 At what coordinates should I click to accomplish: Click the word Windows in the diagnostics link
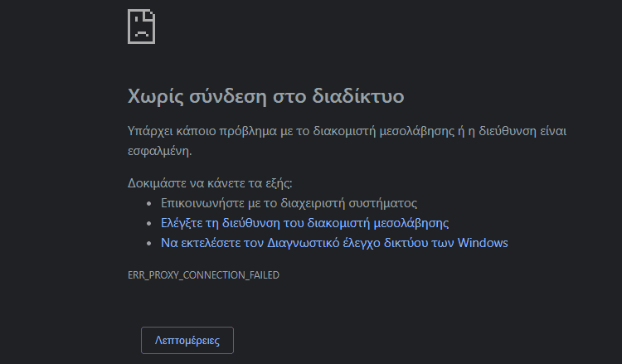click(483, 243)
